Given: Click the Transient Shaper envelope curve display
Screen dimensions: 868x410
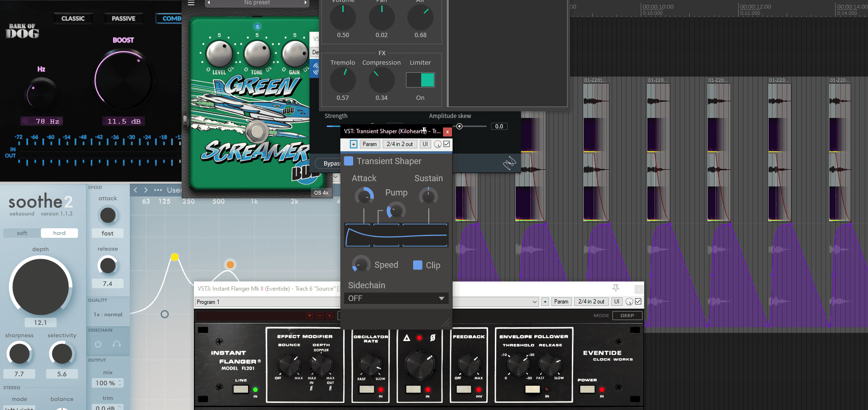Looking at the screenshot, I should [x=396, y=235].
